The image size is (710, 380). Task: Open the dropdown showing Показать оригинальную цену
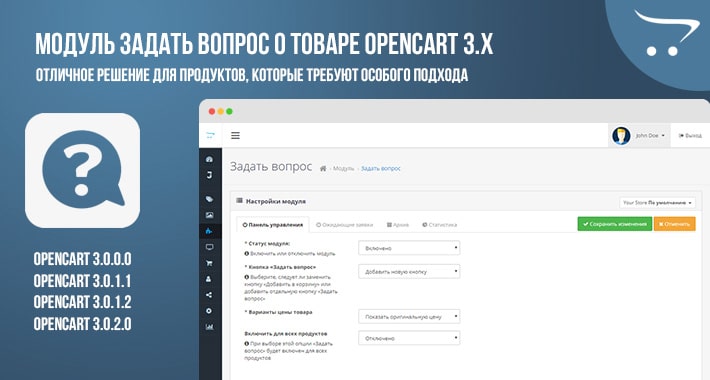click(x=409, y=317)
